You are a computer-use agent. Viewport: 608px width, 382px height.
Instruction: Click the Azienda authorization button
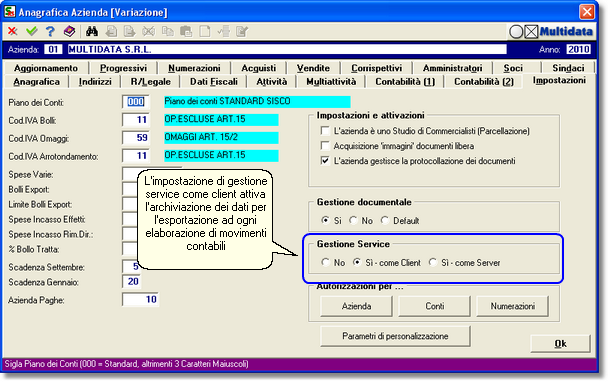356,306
